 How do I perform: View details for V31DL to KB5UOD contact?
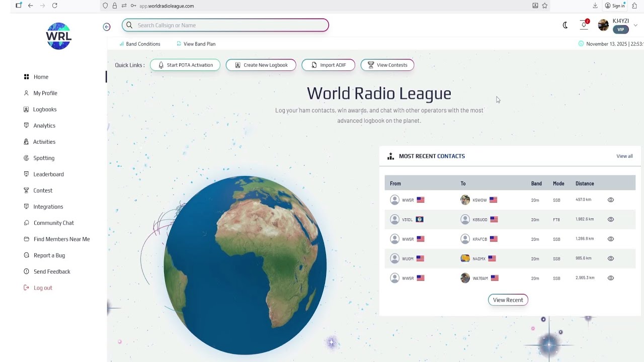click(611, 220)
